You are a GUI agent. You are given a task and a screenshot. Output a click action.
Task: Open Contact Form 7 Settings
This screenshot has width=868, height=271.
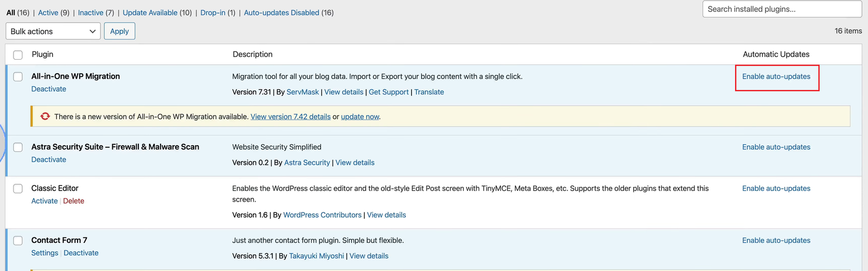pyautogui.click(x=44, y=253)
